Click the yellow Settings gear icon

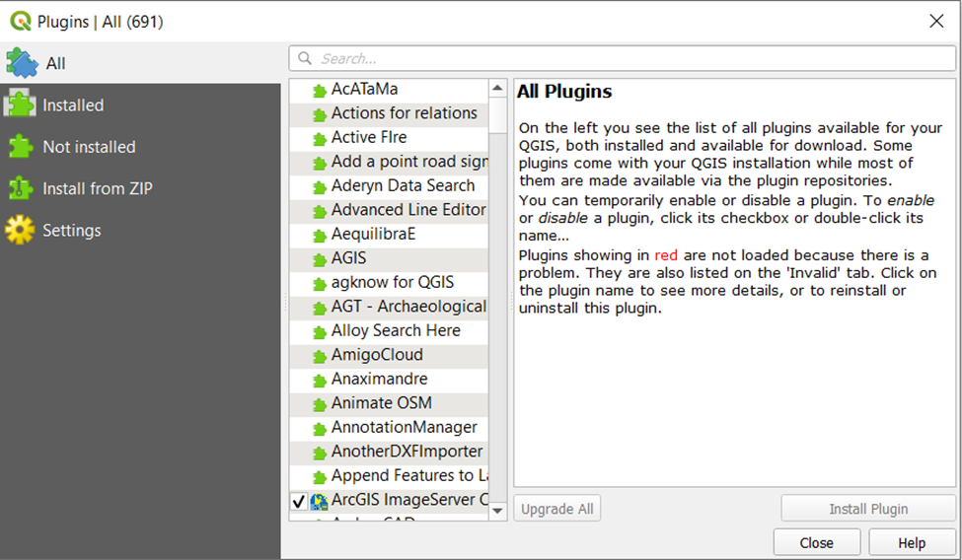[21, 230]
